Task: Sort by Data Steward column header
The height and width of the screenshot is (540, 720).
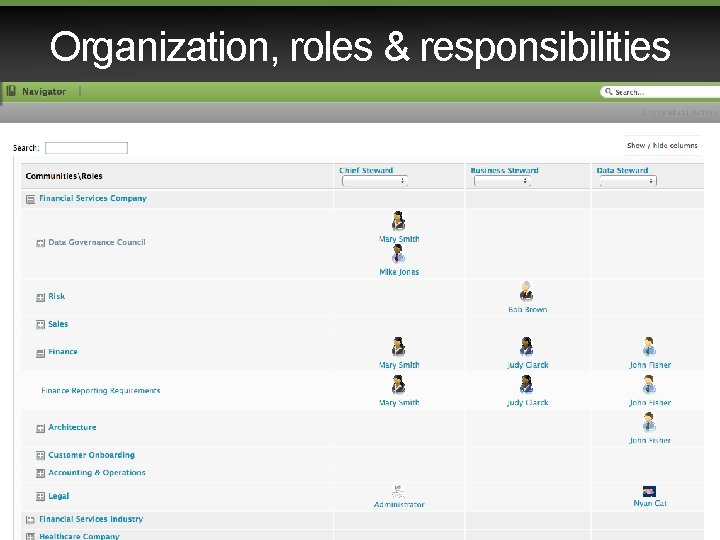Action: pyautogui.click(x=622, y=170)
